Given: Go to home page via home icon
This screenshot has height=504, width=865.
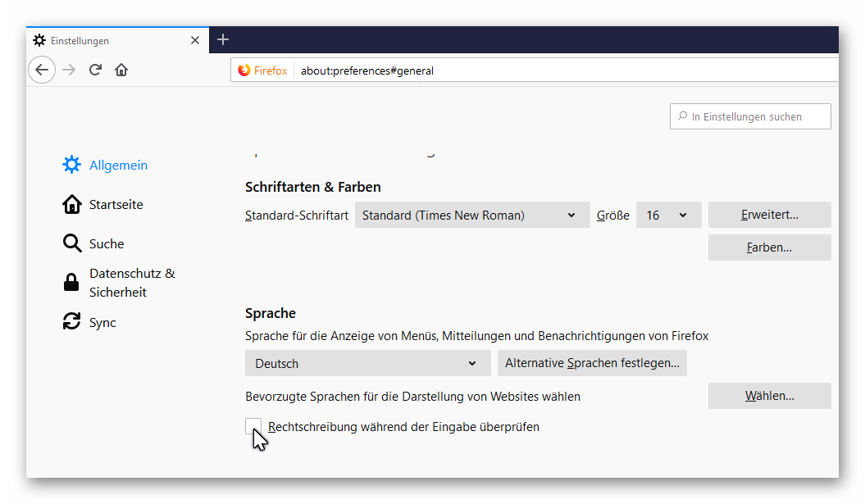Looking at the screenshot, I should pyautogui.click(x=121, y=70).
